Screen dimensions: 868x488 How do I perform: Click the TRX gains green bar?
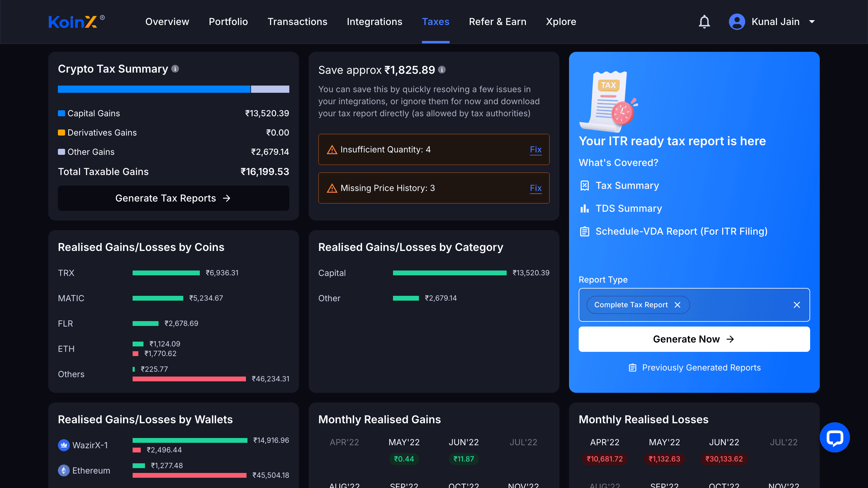point(166,273)
